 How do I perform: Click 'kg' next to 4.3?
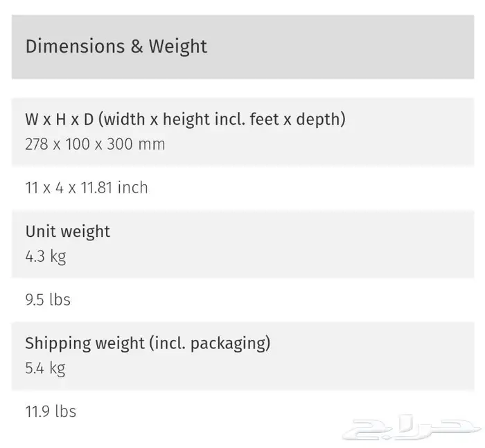tap(58, 257)
